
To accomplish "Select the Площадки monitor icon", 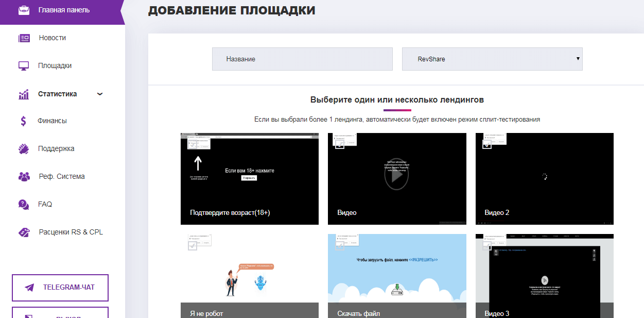I will (23, 65).
